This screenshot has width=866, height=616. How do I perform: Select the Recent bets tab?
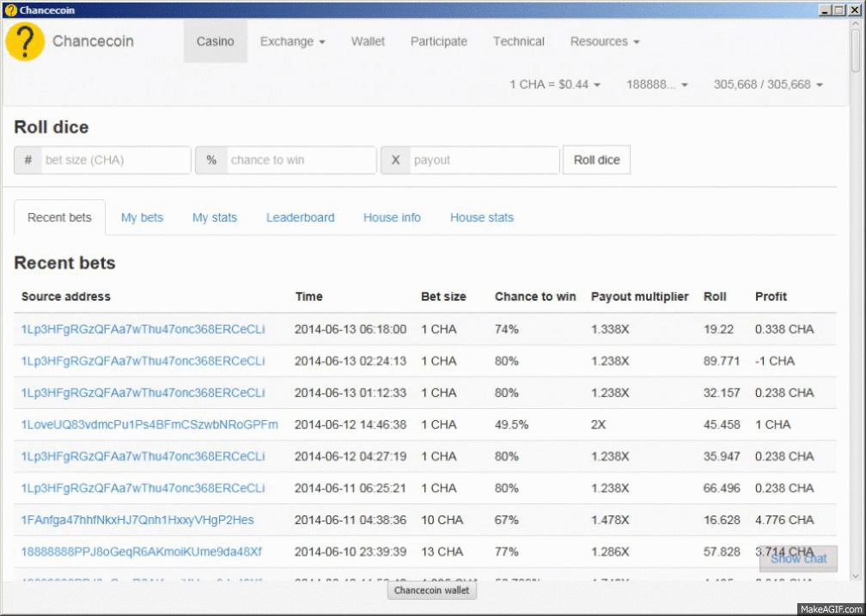(59, 217)
